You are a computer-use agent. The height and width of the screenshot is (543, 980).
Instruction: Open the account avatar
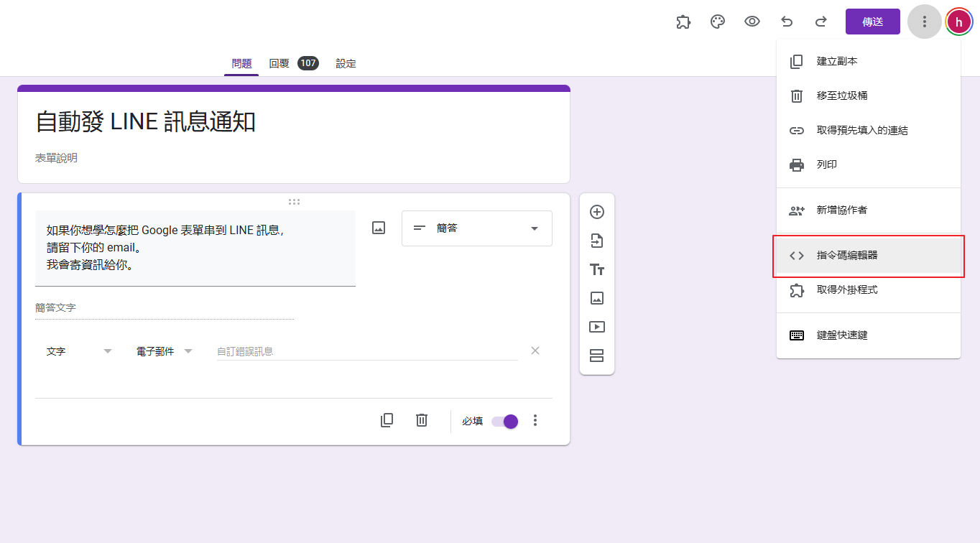click(958, 22)
